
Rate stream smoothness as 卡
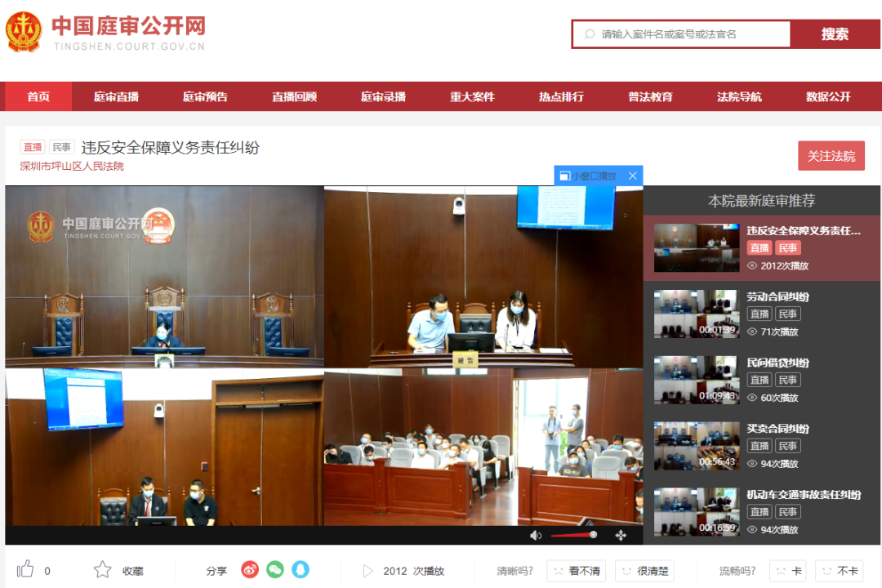[787, 571]
